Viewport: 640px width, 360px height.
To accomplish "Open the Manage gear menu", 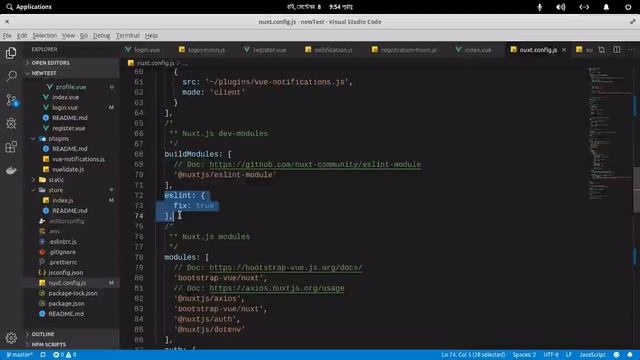I will point(11,338).
